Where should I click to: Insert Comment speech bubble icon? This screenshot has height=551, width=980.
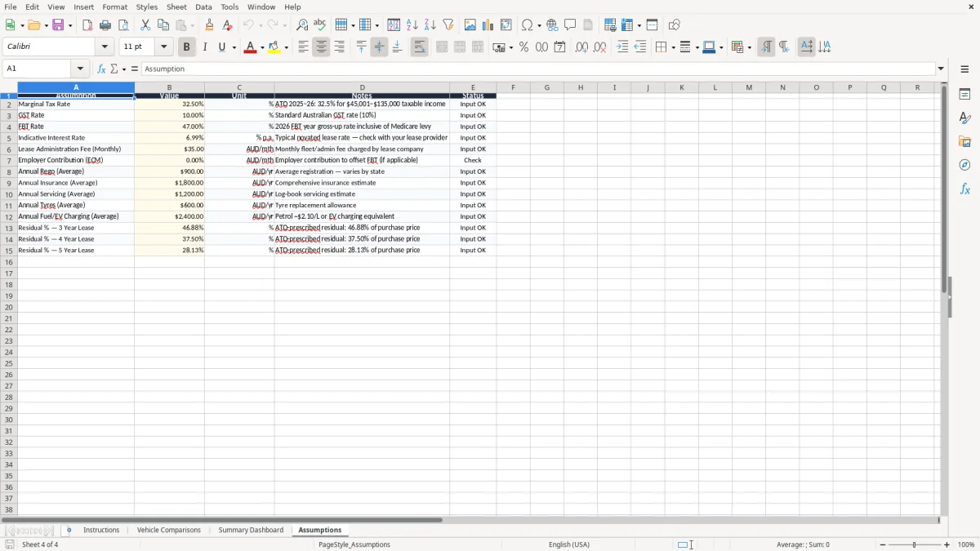click(x=570, y=25)
